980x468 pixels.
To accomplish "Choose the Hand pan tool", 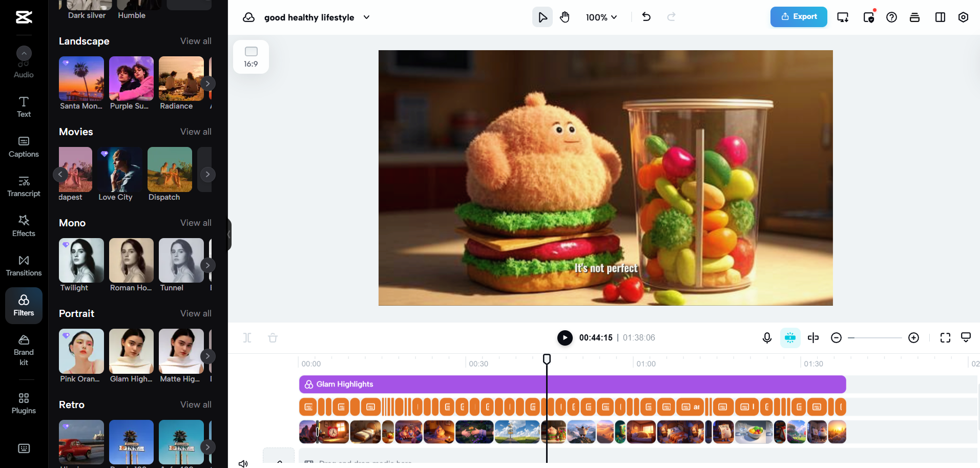I will point(565,17).
